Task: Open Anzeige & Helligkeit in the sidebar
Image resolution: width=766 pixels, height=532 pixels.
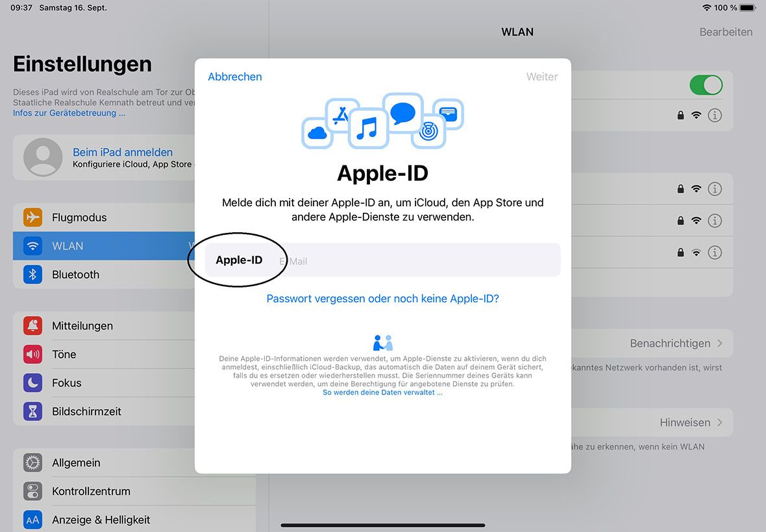Action: point(134,520)
